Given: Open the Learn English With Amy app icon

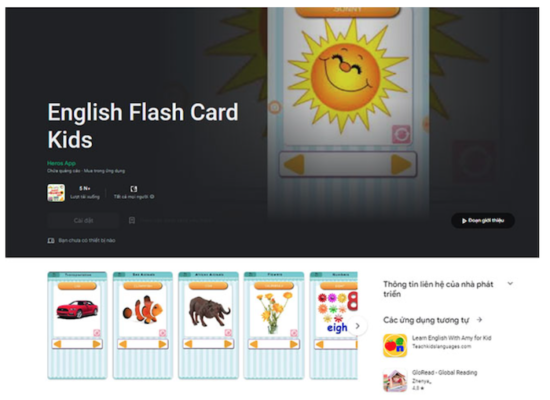Looking at the screenshot, I should click(395, 346).
